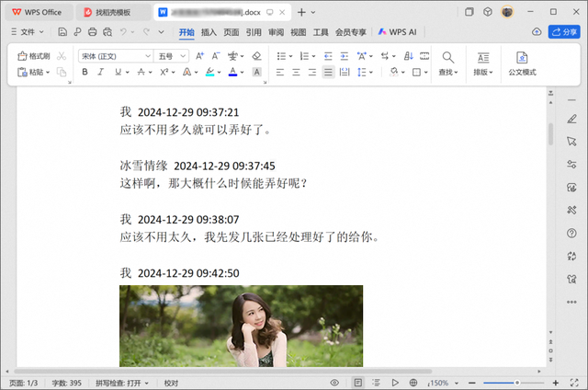Click the woman's photo in the document

(x=241, y=327)
